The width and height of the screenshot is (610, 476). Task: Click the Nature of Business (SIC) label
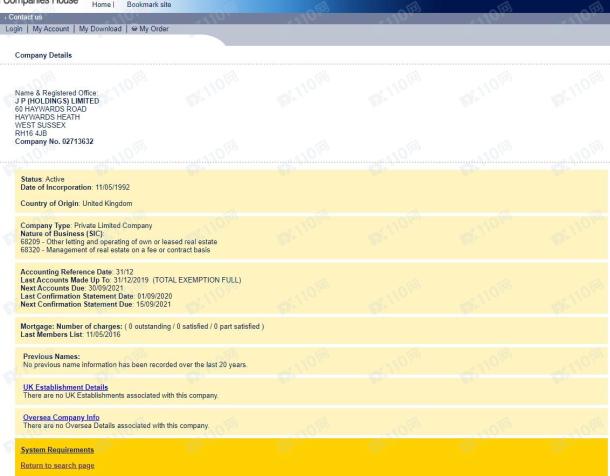62,234
